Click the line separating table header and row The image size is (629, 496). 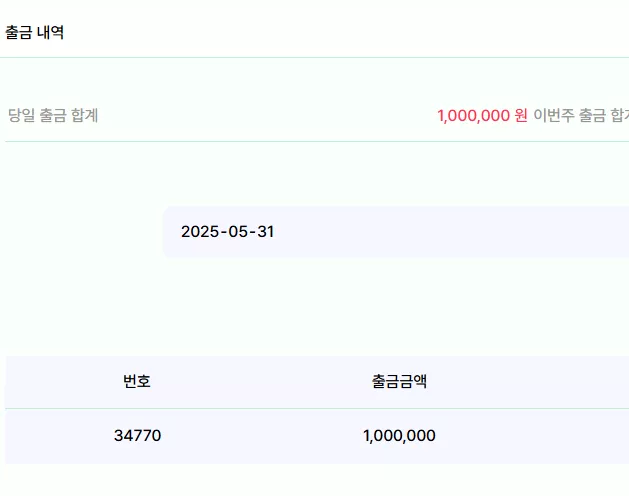[317, 409]
